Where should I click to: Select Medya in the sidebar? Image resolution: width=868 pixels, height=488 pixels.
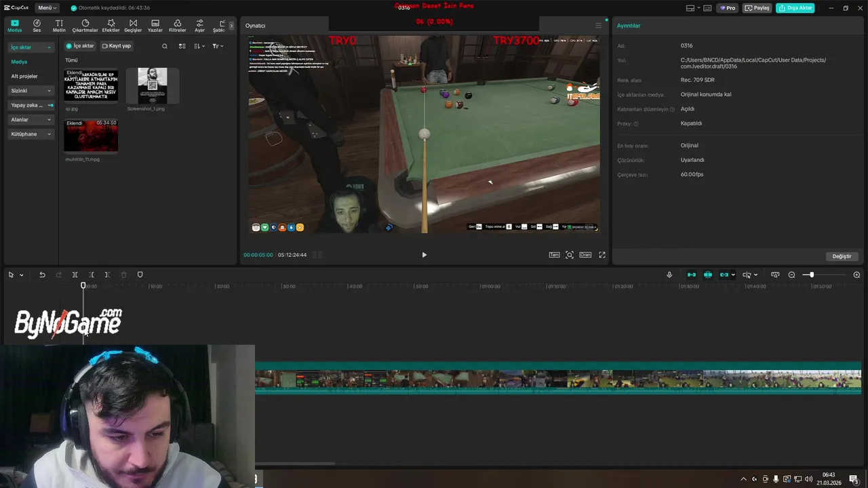[19, 62]
